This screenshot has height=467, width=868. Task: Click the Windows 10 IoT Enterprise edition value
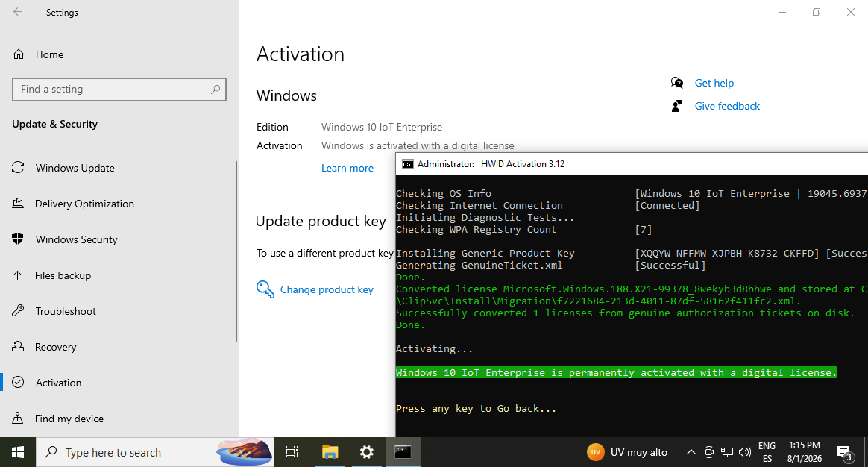pos(381,127)
